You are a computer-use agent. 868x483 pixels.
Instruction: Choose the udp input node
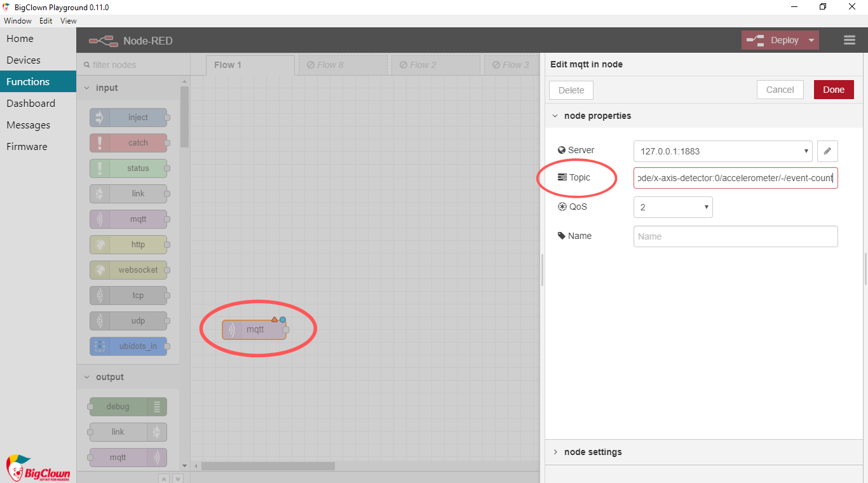pos(128,321)
